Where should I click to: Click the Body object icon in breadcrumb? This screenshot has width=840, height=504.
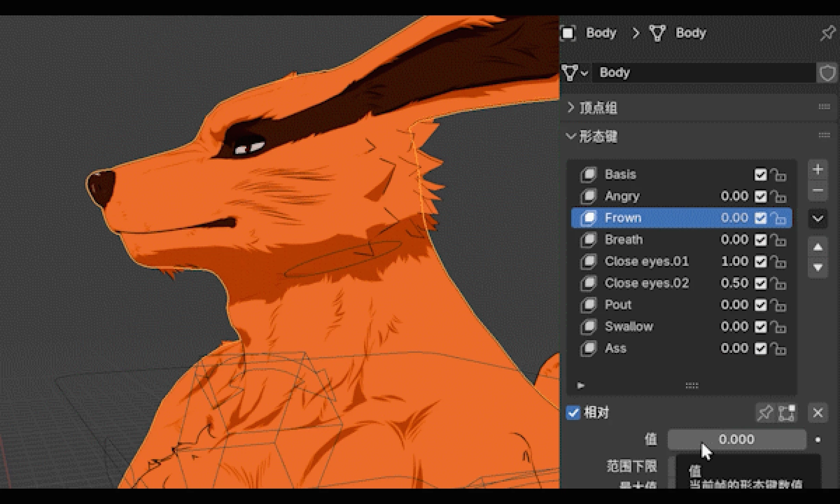click(568, 33)
